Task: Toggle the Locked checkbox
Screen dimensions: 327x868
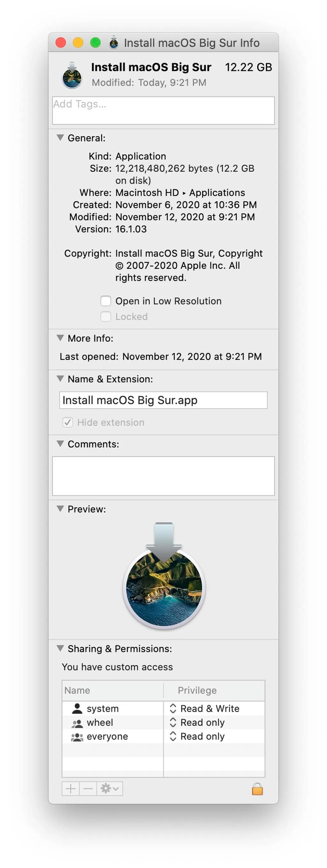Action: point(106,317)
